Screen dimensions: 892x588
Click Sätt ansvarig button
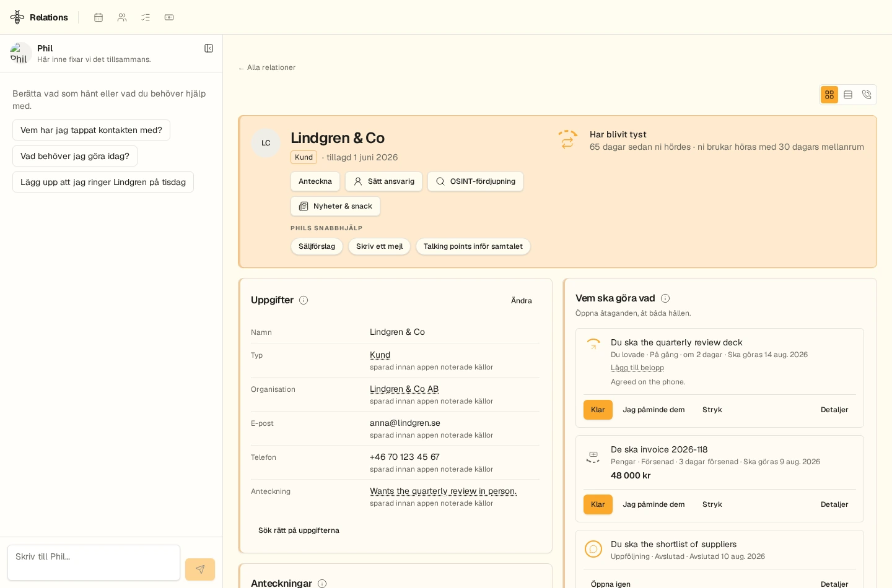tap(383, 181)
